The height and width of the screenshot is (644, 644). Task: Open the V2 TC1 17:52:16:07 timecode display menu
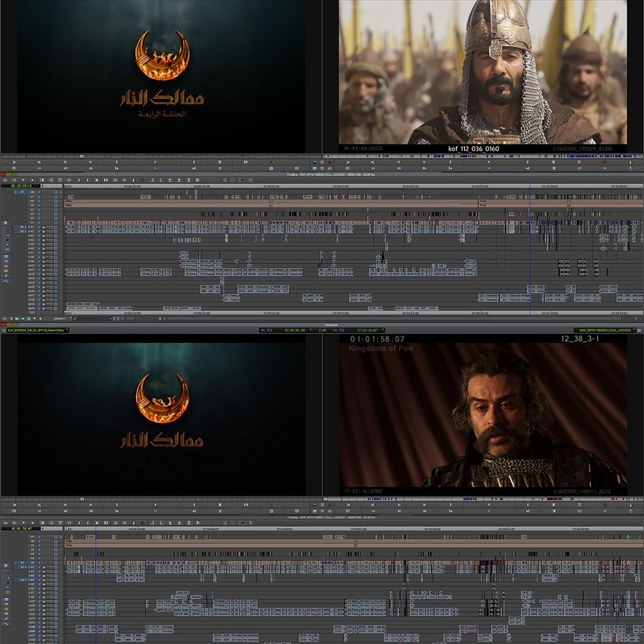[x=358, y=330]
